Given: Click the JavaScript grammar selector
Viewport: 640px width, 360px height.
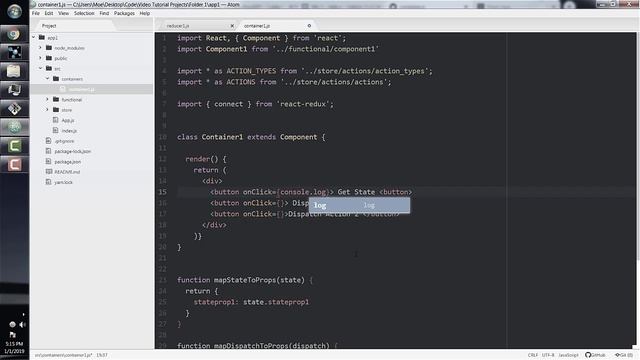Looking at the screenshot, I should pyautogui.click(x=568, y=355).
